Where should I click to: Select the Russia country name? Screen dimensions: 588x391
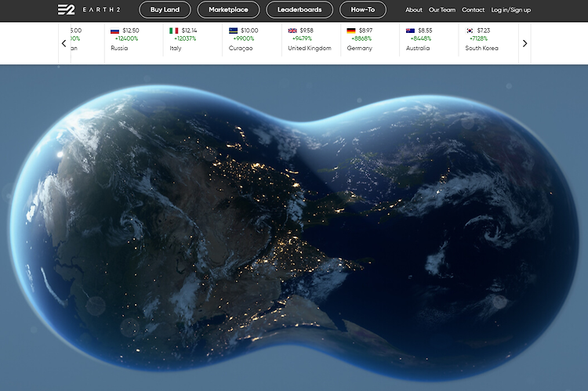(119, 48)
